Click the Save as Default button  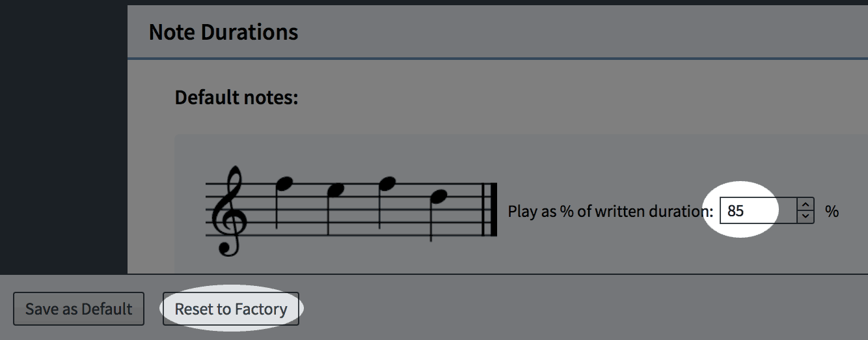tap(79, 309)
